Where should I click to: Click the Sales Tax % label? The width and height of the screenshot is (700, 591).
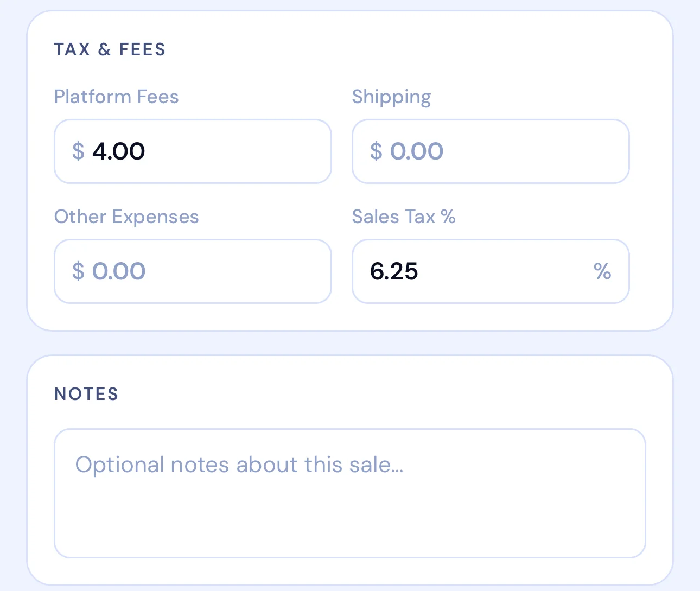coord(403,217)
